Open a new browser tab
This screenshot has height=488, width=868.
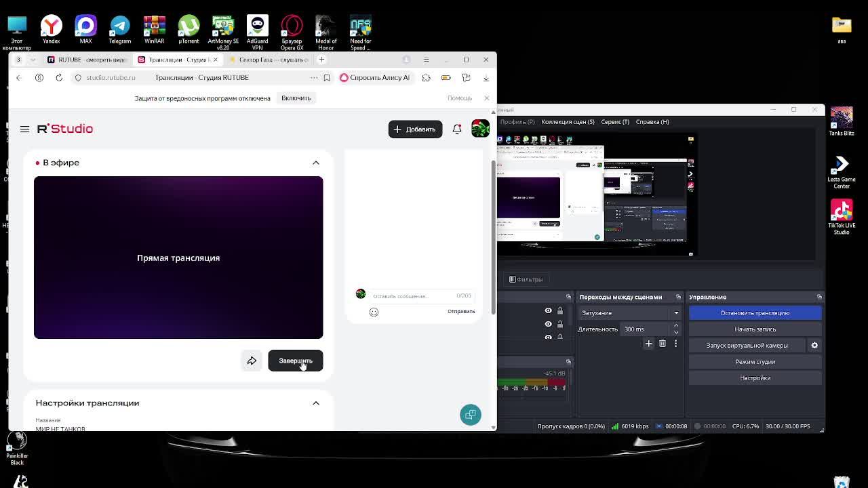point(321,60)
